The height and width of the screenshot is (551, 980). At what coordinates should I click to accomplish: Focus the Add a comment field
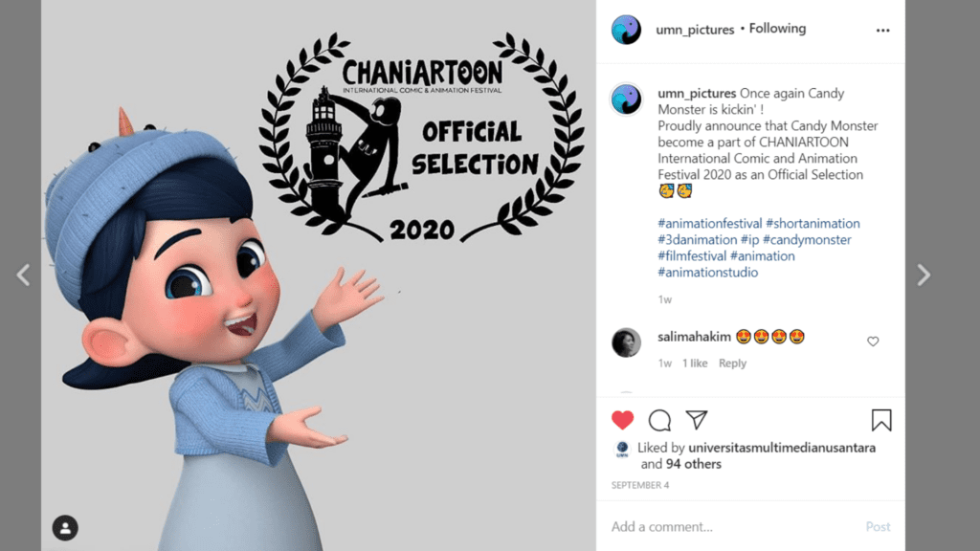pyautogui.click(x=731, y=527)
